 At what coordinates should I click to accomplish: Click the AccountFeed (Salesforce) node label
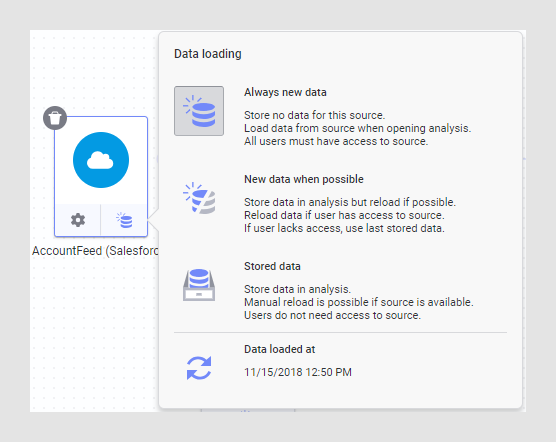tap(95, 251)
